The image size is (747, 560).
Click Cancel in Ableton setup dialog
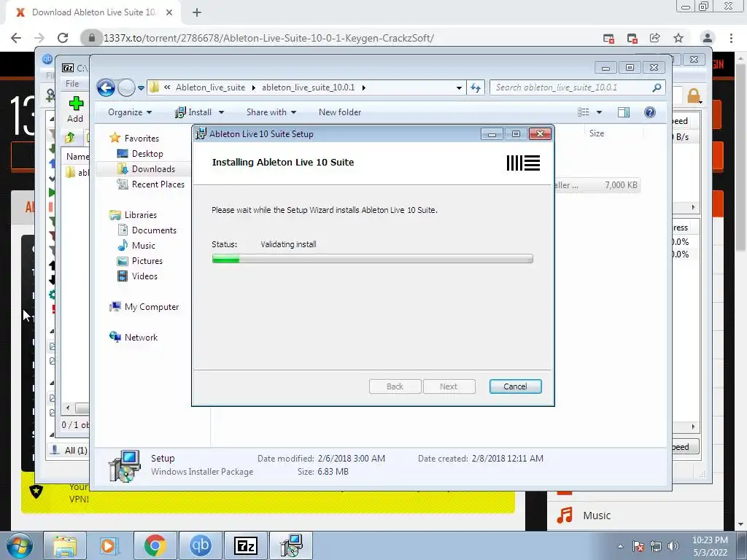pyautogui.click(x=516, y=386)
